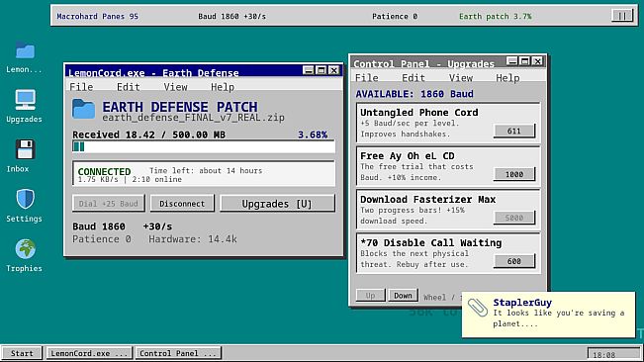Image resolution: width=644 pixels, height=362 pixels.
Task: Buy Download Fasterizer Max for 5000
Action: pos(514,218)
